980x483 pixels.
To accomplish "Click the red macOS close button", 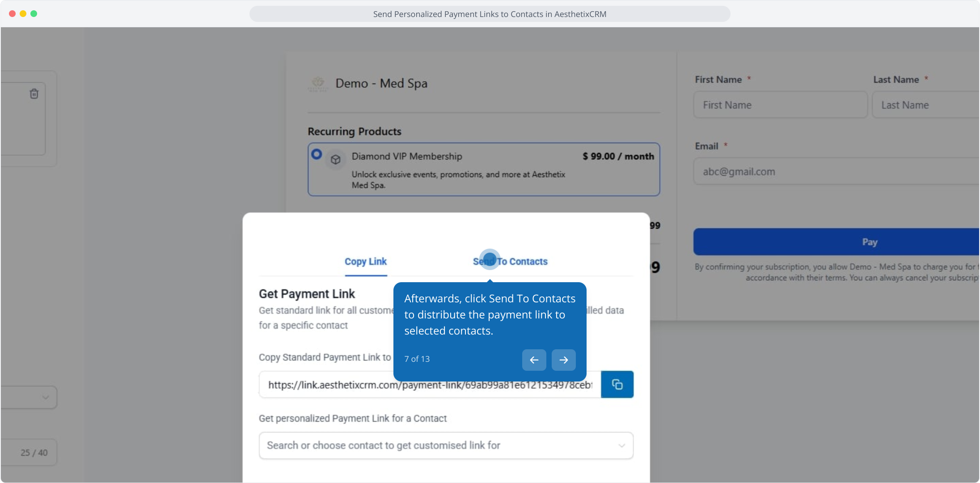I will pyautogui.click(x=12, y=14).
